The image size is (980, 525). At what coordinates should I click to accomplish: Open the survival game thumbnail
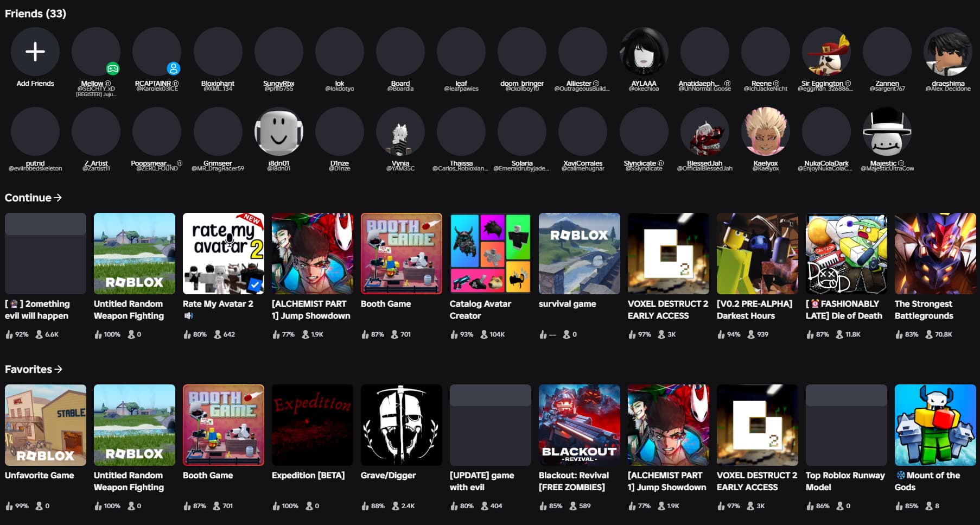tap(580, 254)
